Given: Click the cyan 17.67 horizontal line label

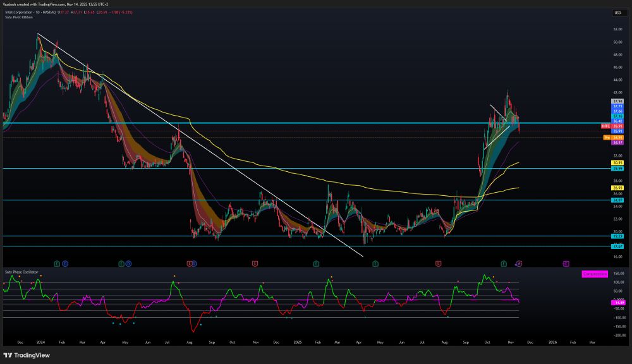Looking at the screenshot, I should tap(617, 246).
